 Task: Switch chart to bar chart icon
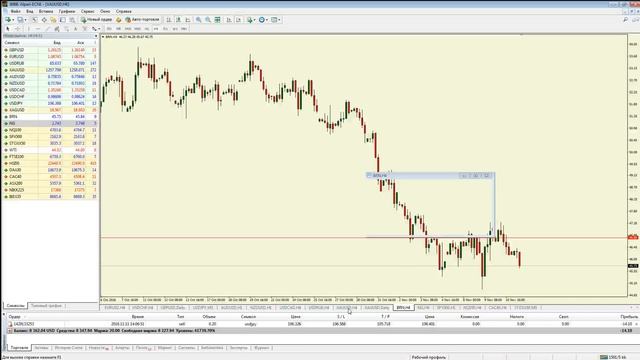[x=168, y=20]
